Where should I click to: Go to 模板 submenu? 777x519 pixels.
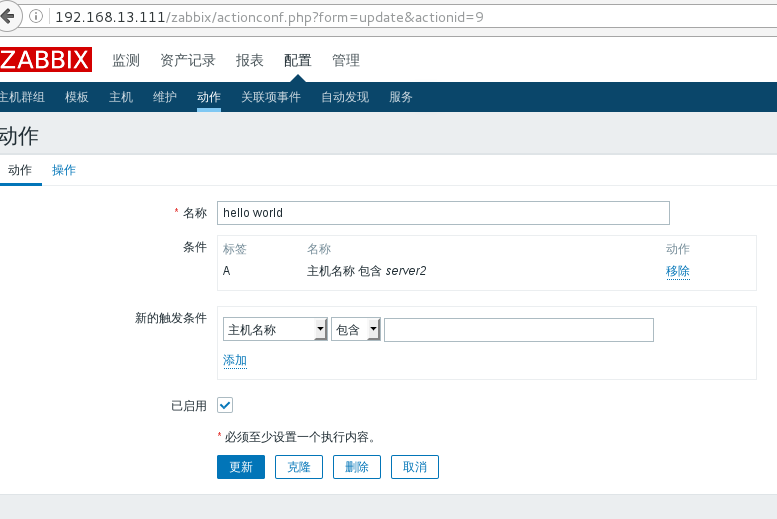tap(77, 97)
